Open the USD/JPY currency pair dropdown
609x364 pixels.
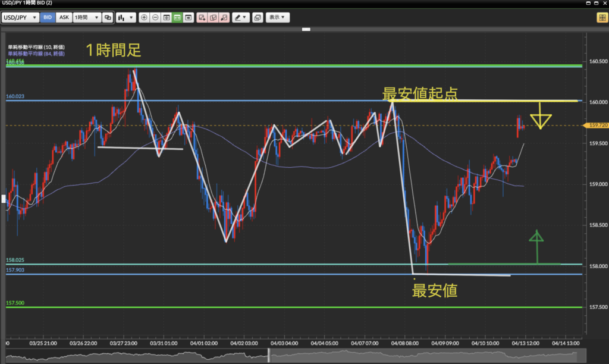21,18
